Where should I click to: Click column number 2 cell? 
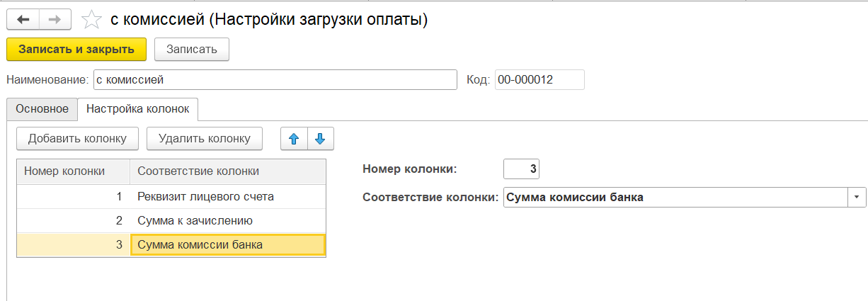(x=74, y=221)
